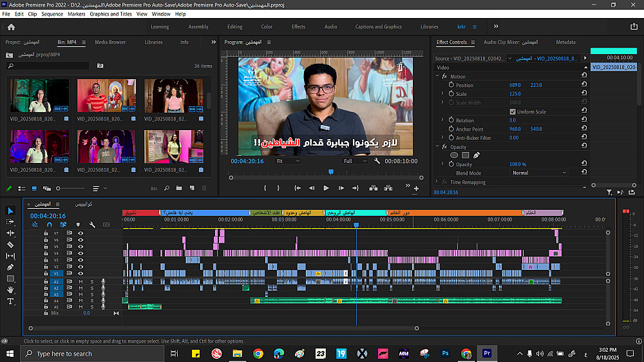Open timeline display settings wrench

coord(92,225)
